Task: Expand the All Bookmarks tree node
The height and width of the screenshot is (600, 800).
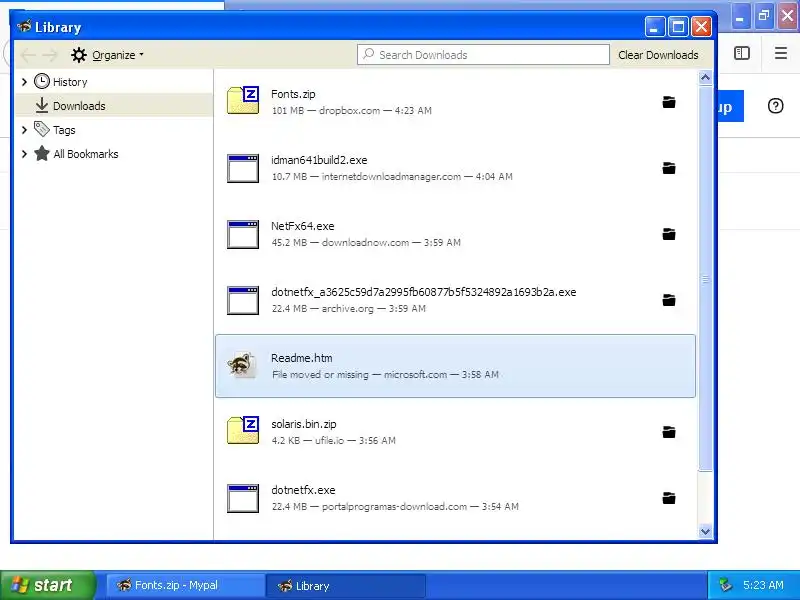Action: coord(24,154)
